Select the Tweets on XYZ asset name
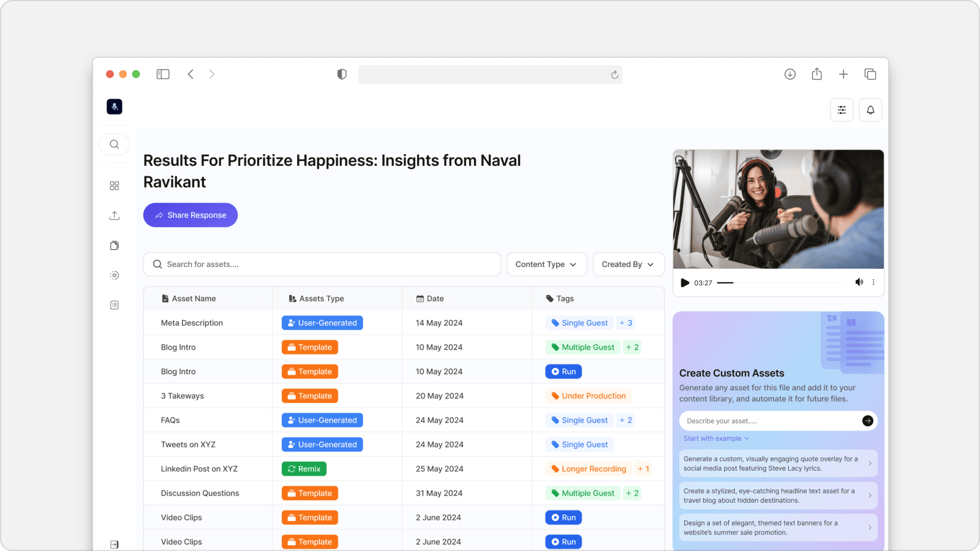The width and height of the screenshot is (980, 551). [x=188, y=444]
